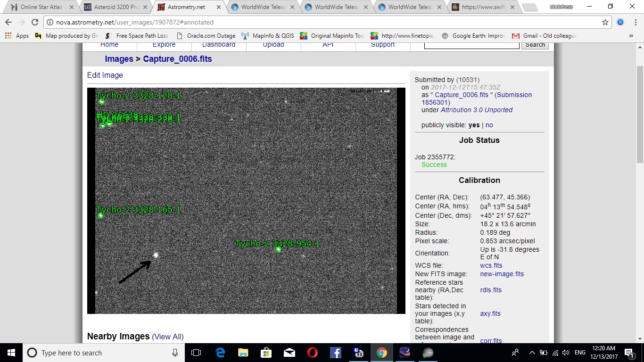The width and height of the screenshot is (644, 362).
Task: Switch to the Online Star Atlas tab
Action: (41, 7)
